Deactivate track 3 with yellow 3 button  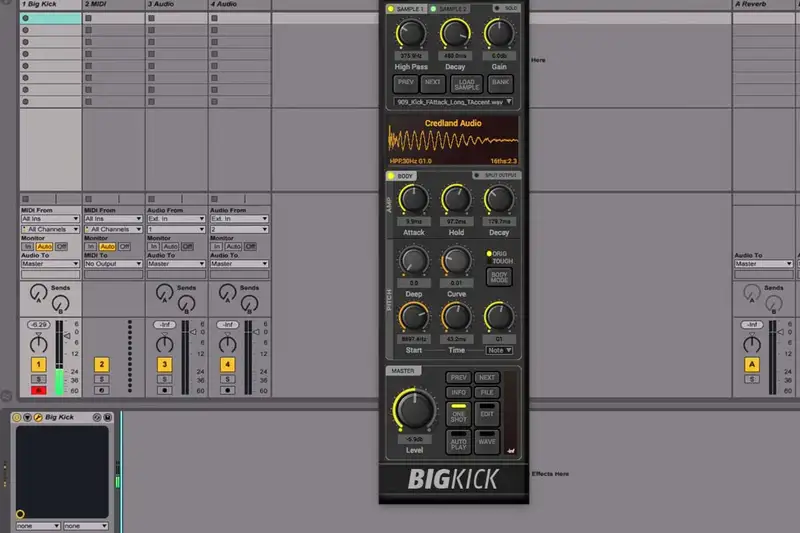click(164, 364)
